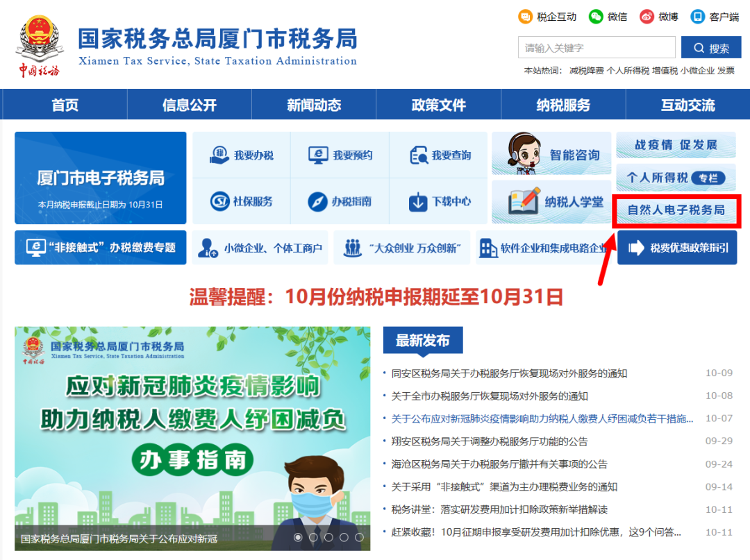Select the first carousel dot
The image size is (750, 560).
click(298, 538)
